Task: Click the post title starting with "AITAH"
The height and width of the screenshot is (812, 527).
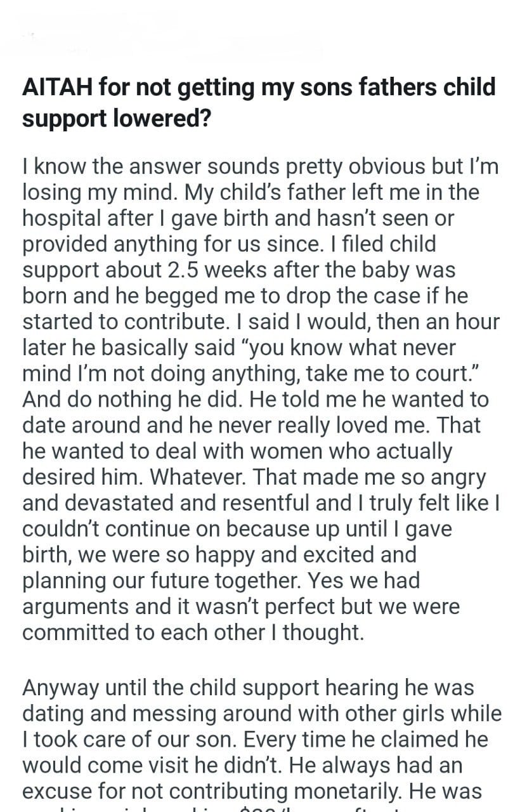Action: click(x=258, y=87)
